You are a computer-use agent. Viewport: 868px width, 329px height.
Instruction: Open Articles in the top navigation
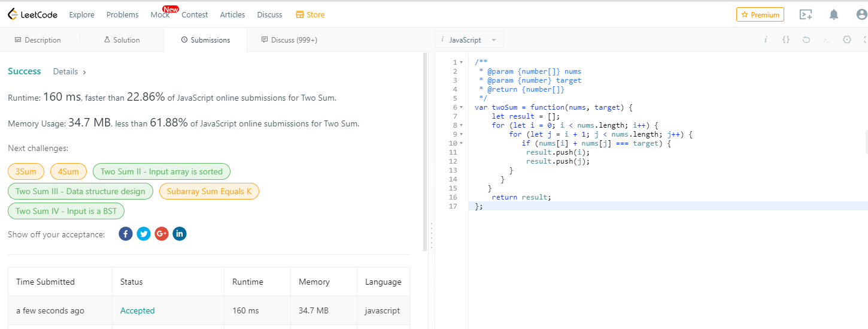tap(232, 14)
